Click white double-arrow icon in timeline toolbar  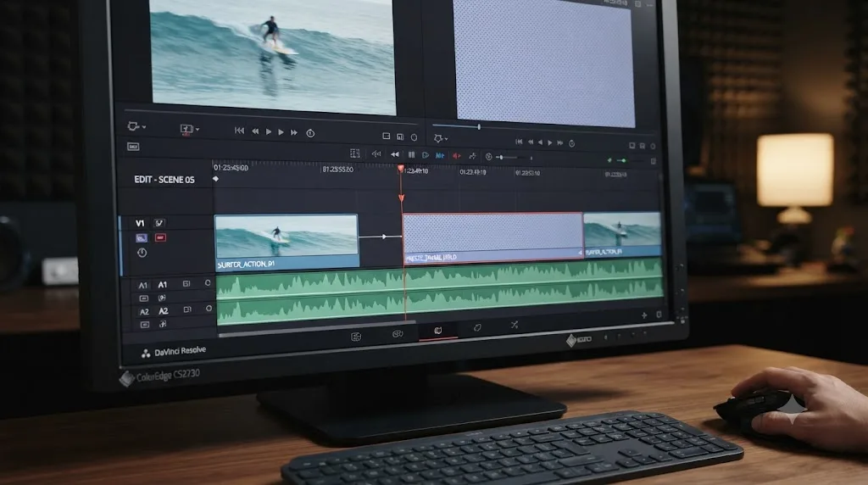pyautogui.click(x=395, y=154)
